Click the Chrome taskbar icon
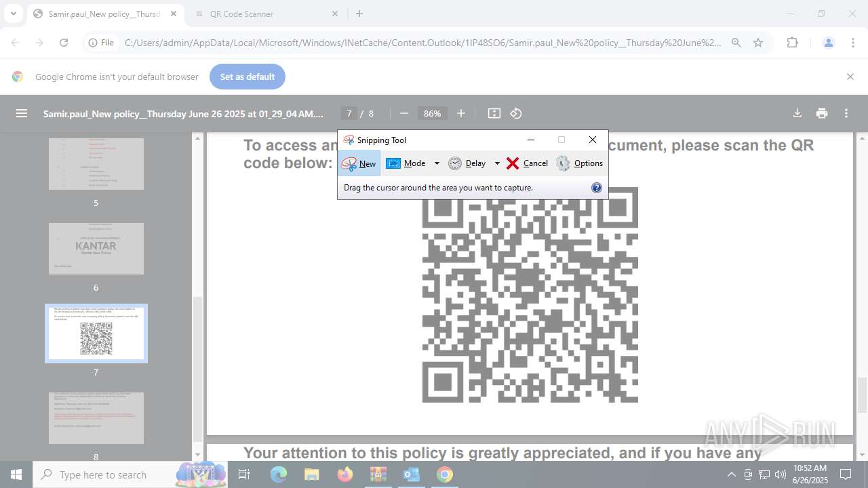This screenshot has width=868, height=488. click(445, 474)
